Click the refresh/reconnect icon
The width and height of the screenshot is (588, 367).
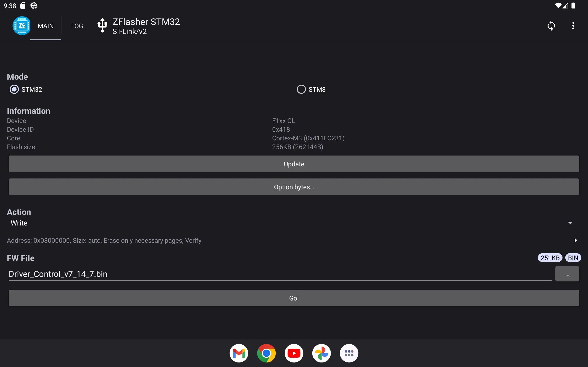(x=551, y=25)
